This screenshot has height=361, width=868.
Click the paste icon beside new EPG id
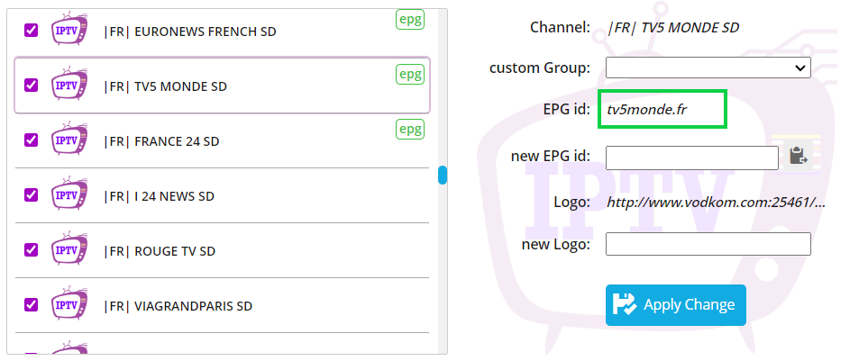[798, 156]
